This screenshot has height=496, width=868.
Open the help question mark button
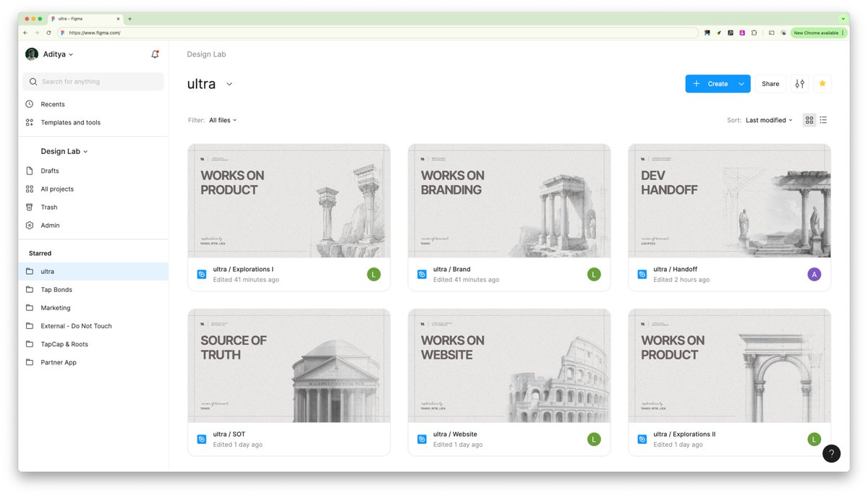[x=832, y=454]
